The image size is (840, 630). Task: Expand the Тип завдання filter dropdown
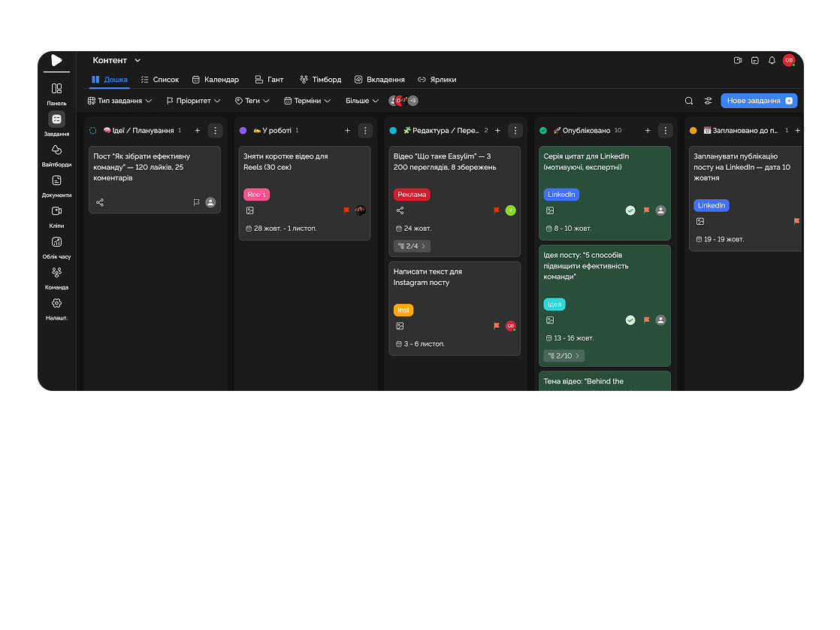[119, 101]
